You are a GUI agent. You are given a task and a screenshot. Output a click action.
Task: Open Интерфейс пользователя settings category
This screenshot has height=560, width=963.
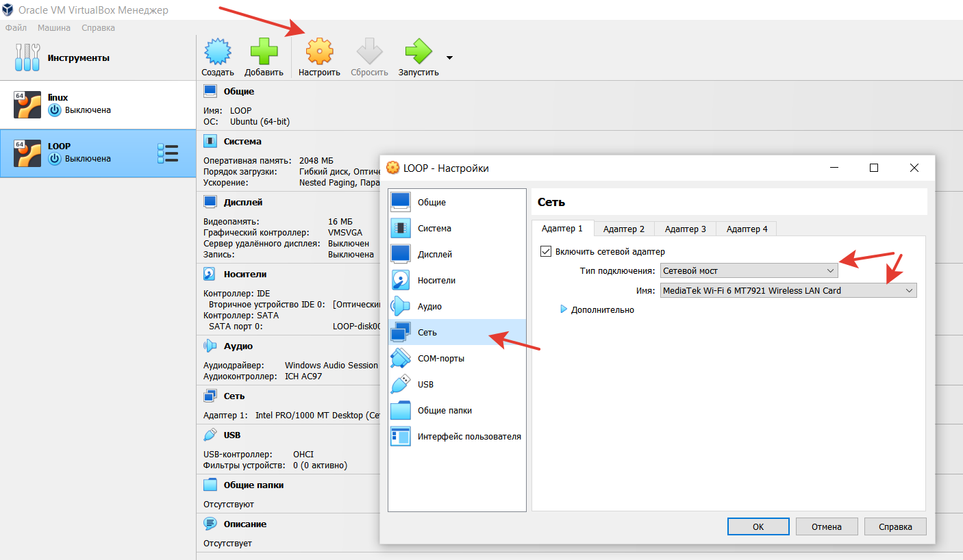click(457, 436)
